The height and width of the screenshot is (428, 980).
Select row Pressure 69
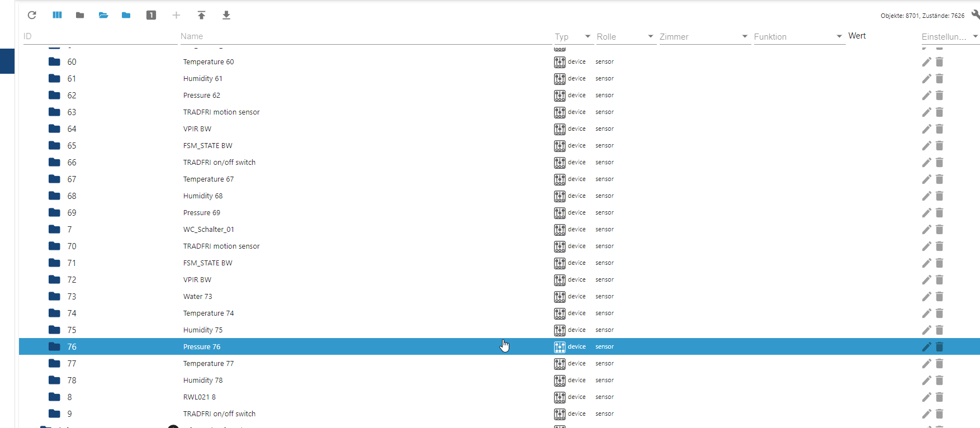(x=499, y=212)
